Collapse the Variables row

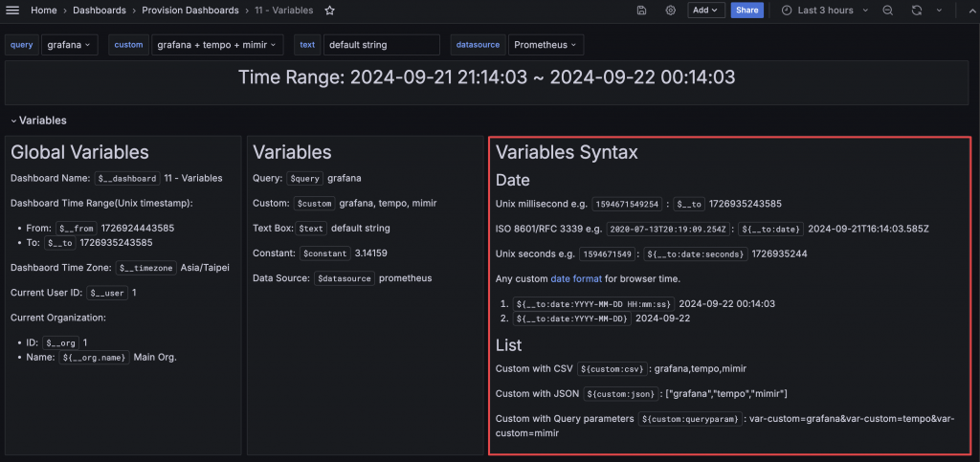(38, 121)
